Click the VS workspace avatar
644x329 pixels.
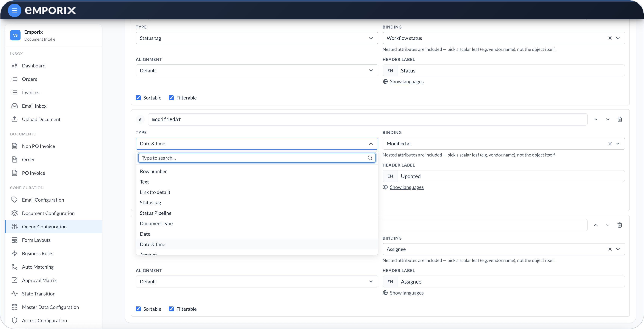tap(15, 35)
